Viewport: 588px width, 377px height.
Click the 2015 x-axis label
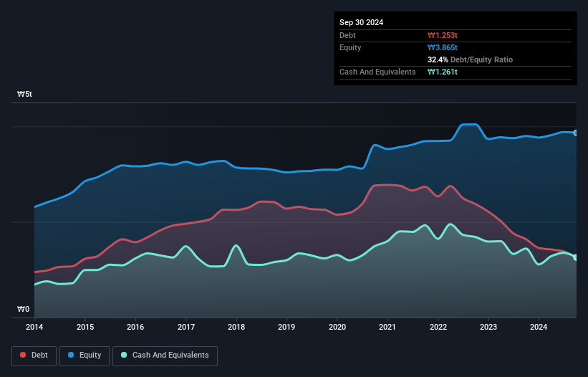click(85, 327)
